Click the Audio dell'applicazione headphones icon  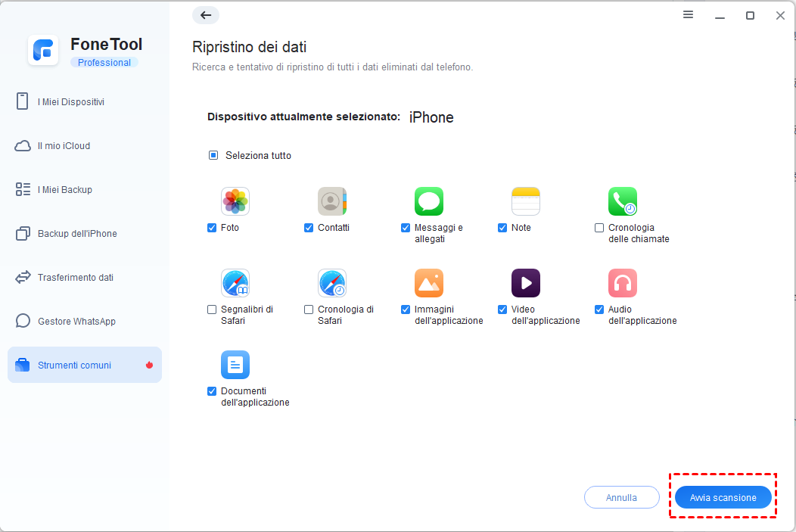click(623, 283)
